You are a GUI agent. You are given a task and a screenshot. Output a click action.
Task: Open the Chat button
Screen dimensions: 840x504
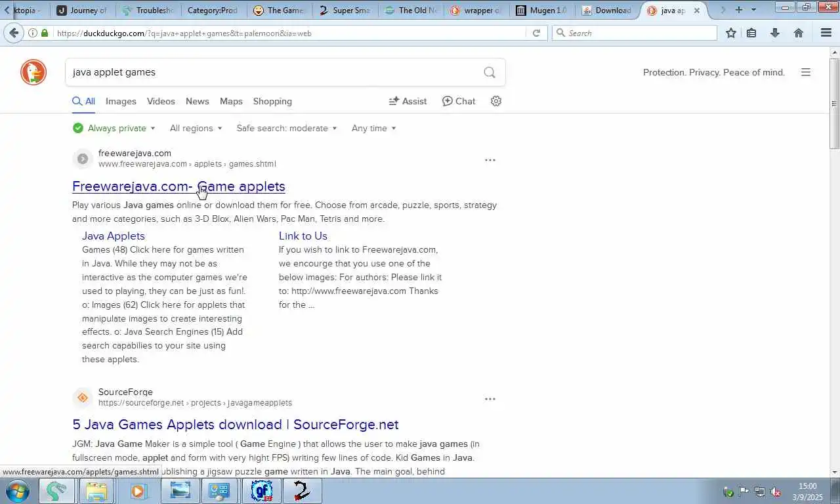459,101
